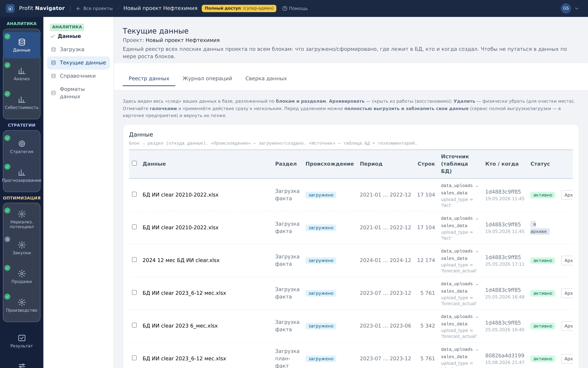
Task: Toggle the select-all checkbox in table header
Action: [134, 163]
